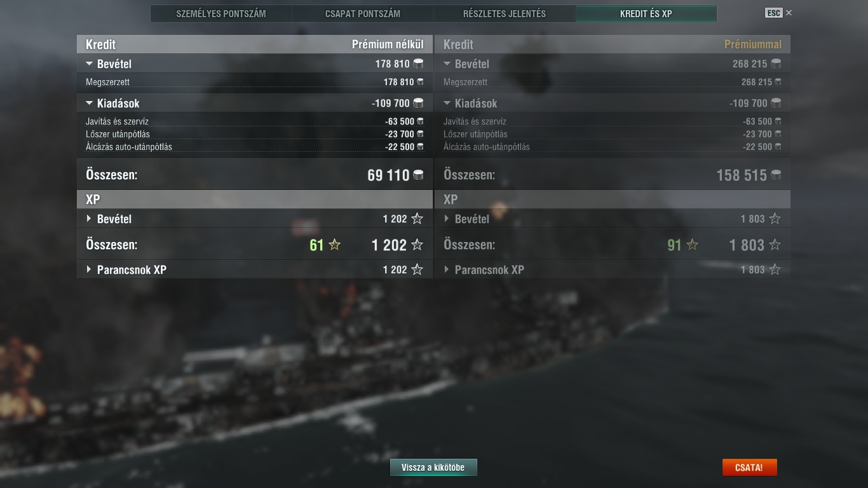This screenshot has width=868, height=488.
Task: Click the credit coin icon beside 69 110 total
Action: [x=418, y=175]
